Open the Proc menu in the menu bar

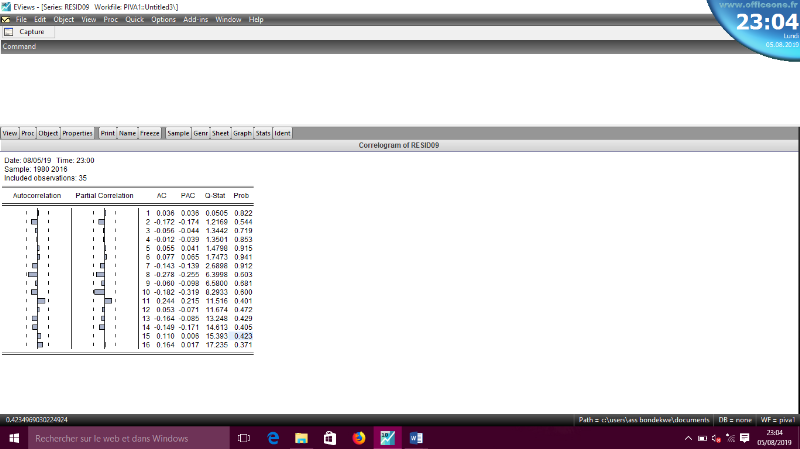coord(110,20)
